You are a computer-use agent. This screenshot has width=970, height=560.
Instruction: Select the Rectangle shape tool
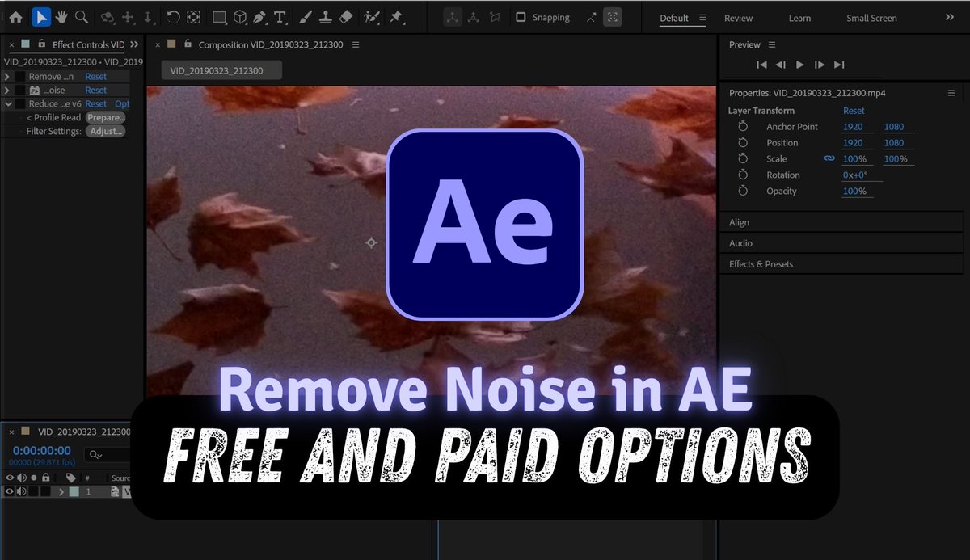(x=219, y=17)
